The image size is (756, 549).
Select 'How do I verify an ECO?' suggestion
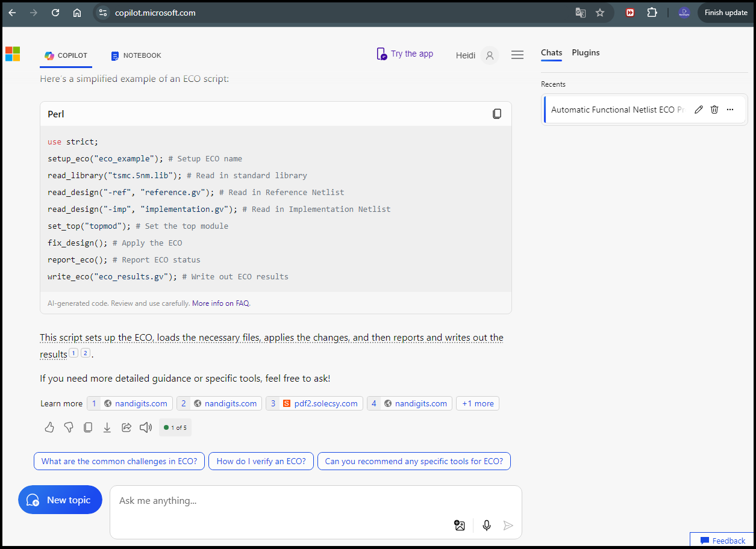tap(261, 461)
